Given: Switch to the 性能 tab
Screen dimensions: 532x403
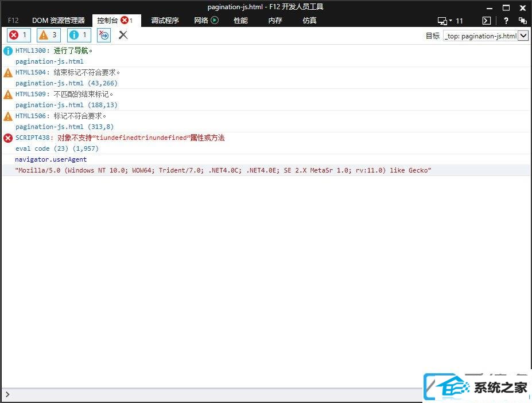Looking at the screenshot, I should (240, 20).
